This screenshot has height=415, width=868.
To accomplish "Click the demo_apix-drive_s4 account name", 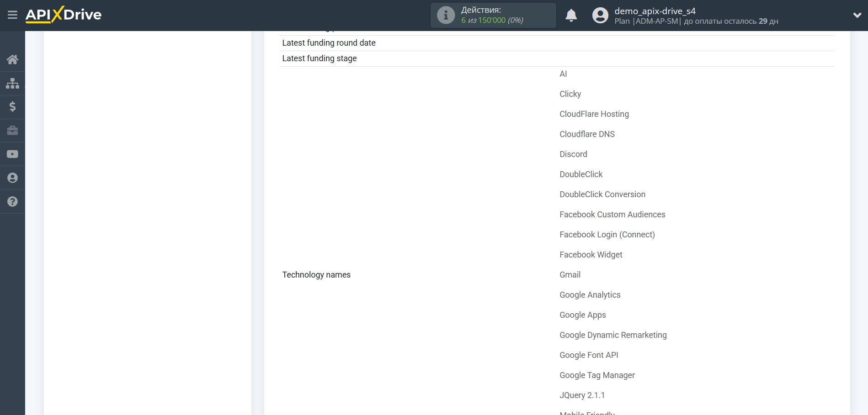I will [655, 11].
